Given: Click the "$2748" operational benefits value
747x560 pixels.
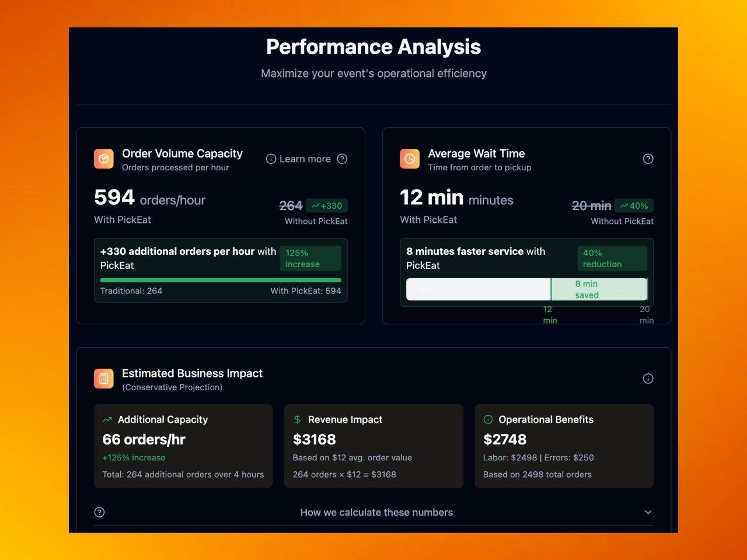Looking at the screenshot, I should tap(505, 439).
